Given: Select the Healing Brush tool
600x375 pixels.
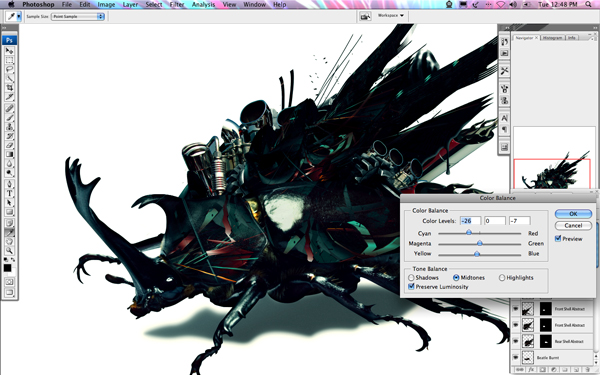Looking at the screenshot, I should 9,108.
